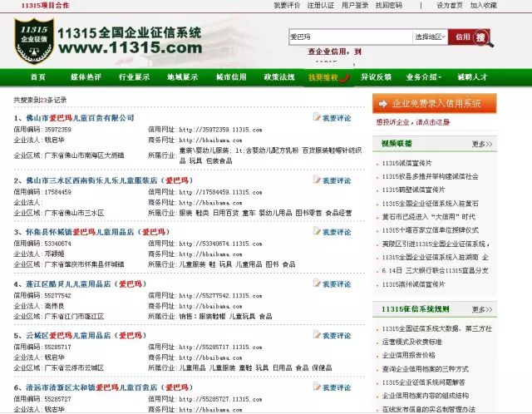
Task: Open the 首页 nav tab
Action: [x=38, y=77]
